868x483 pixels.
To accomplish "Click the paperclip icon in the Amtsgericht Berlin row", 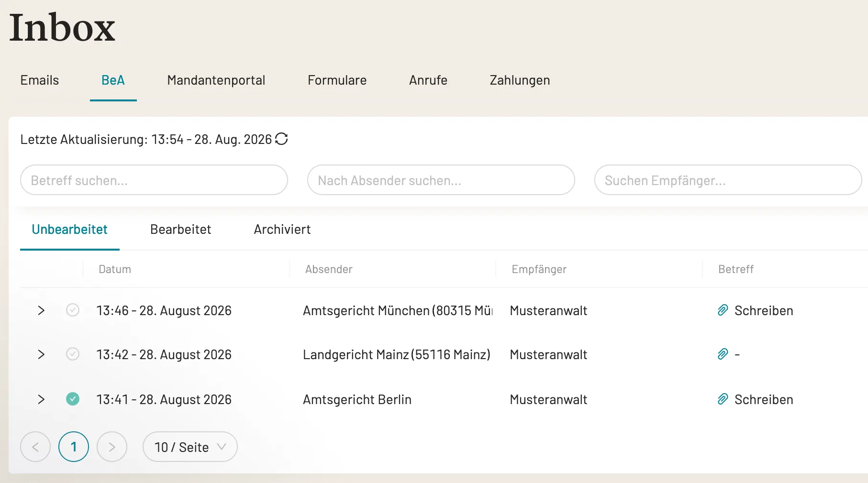I will 723,399.
